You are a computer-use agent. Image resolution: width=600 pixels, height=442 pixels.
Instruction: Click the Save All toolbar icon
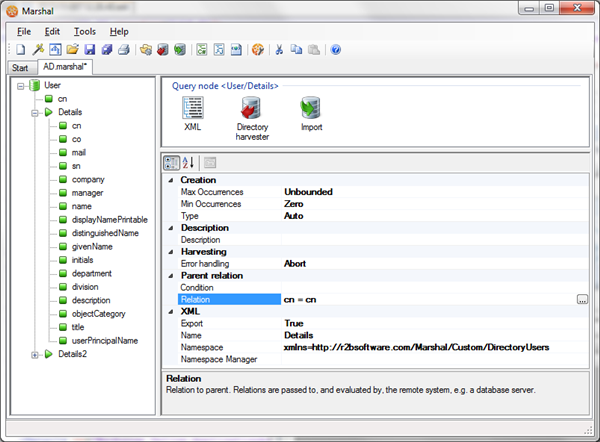click(107, 49)
